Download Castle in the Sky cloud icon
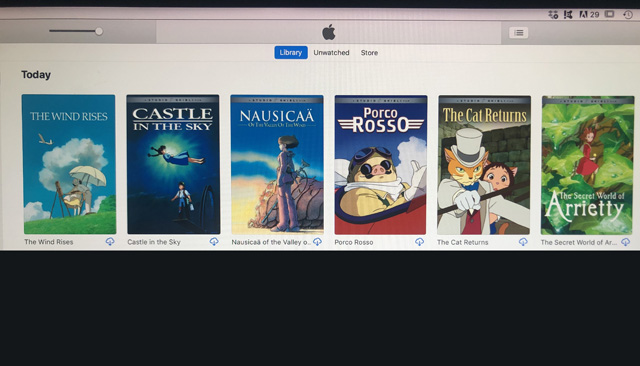The height and width of the screenshot is (366, 640). 214,242
